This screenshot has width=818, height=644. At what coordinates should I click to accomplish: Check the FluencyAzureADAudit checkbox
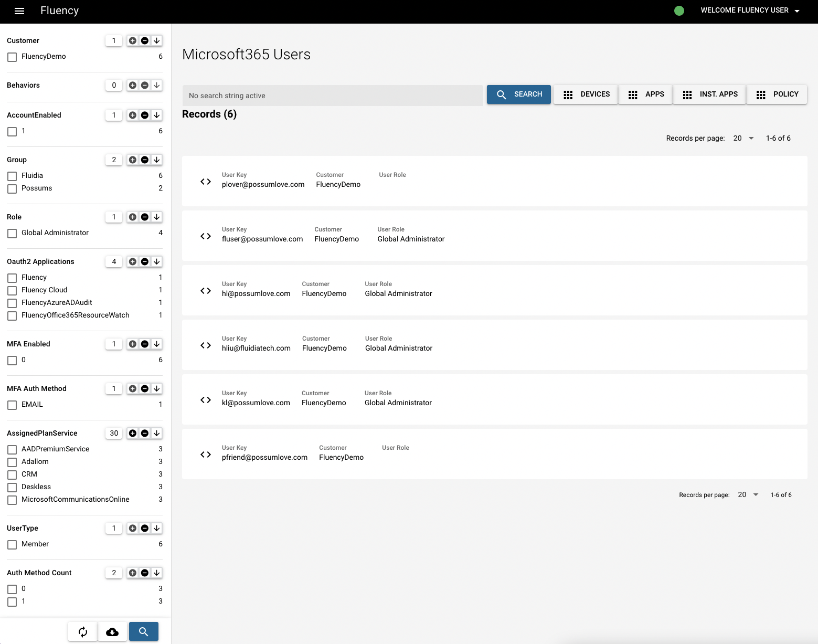12,303
